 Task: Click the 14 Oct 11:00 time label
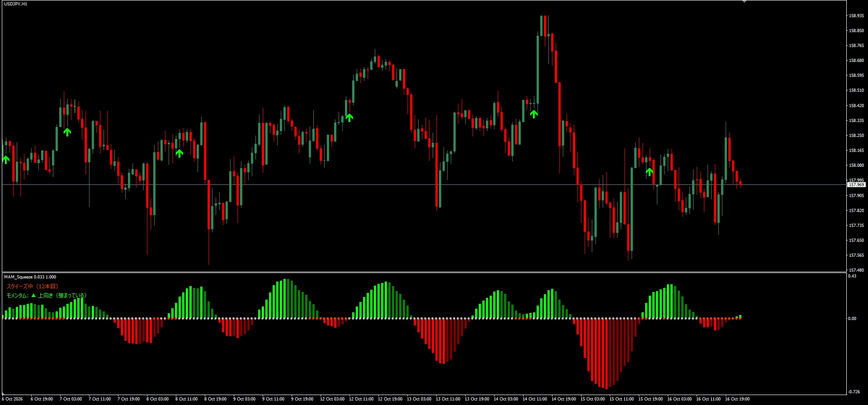coord(535,399)
